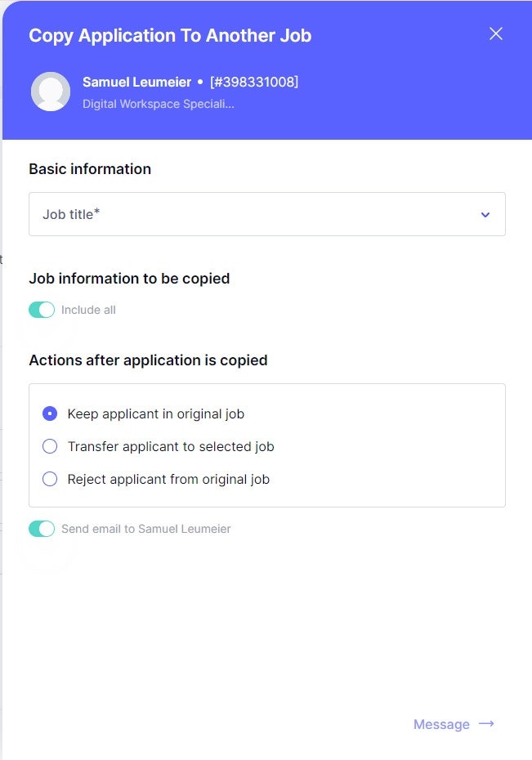This screenshot has height=760, width=532.
Task: Click the Actions after application is copied heading
Action: coord(148,360)
